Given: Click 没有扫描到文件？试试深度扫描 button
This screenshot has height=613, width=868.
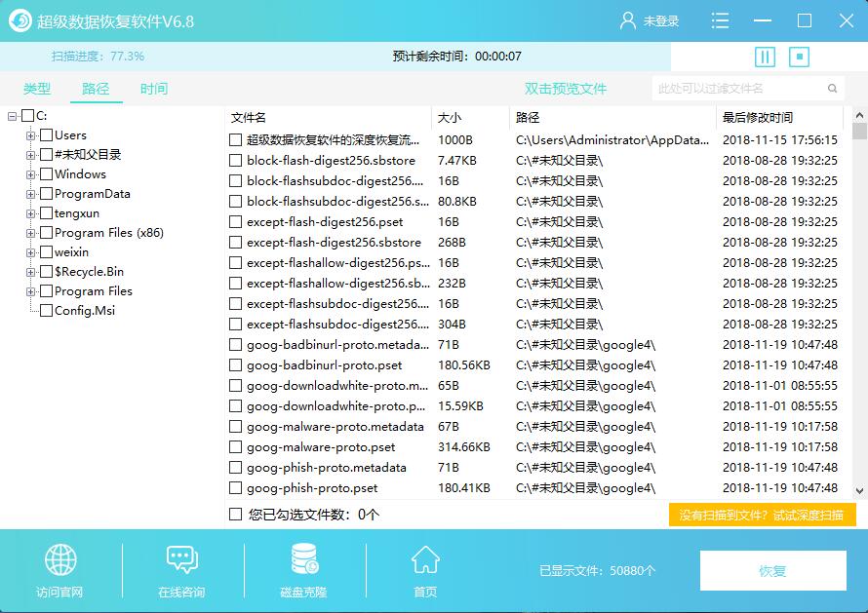Looking at the screenshot, I should click(762, 516).
